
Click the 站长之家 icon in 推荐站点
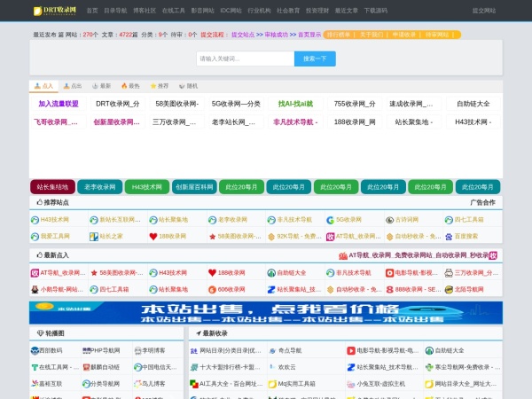94,237
